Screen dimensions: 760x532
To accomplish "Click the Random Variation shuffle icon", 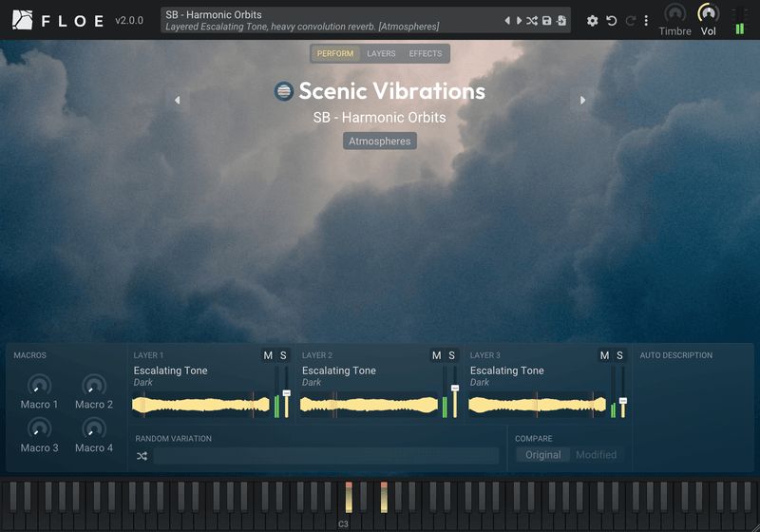I will click(142, 456).
